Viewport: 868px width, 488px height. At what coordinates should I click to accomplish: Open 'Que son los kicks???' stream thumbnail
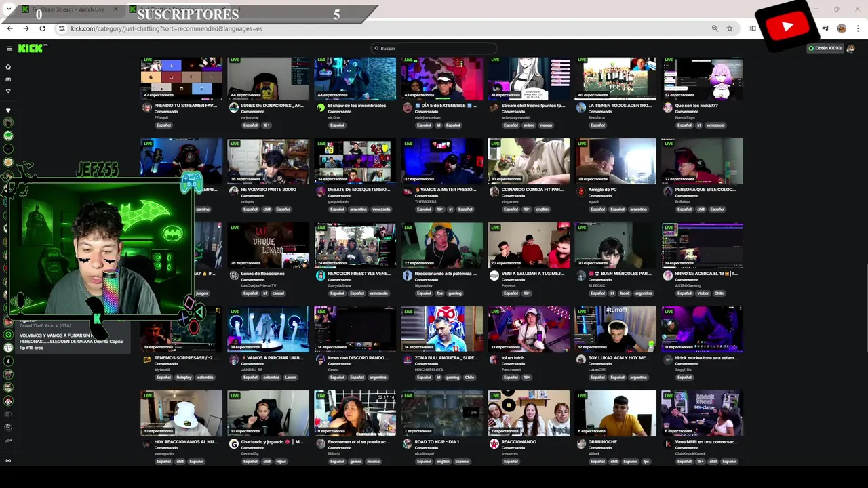pyautogui.click(x=702, y=77)
